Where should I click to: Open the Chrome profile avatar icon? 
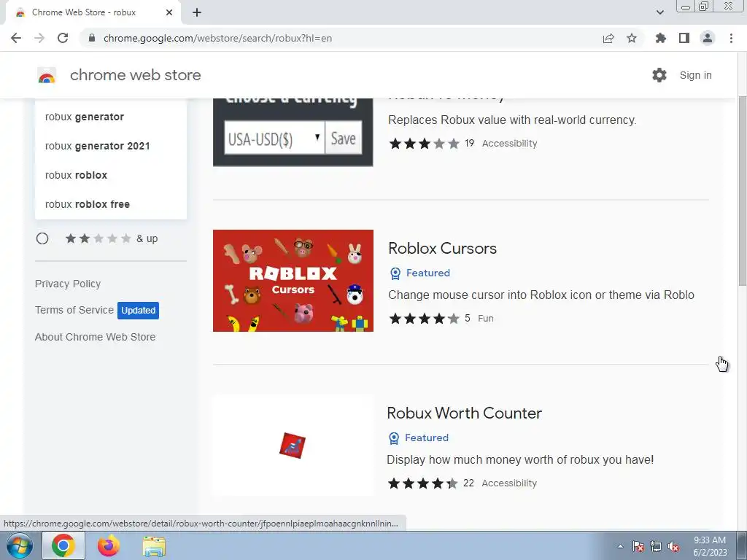pyautogui.click(x=708, y=38)
